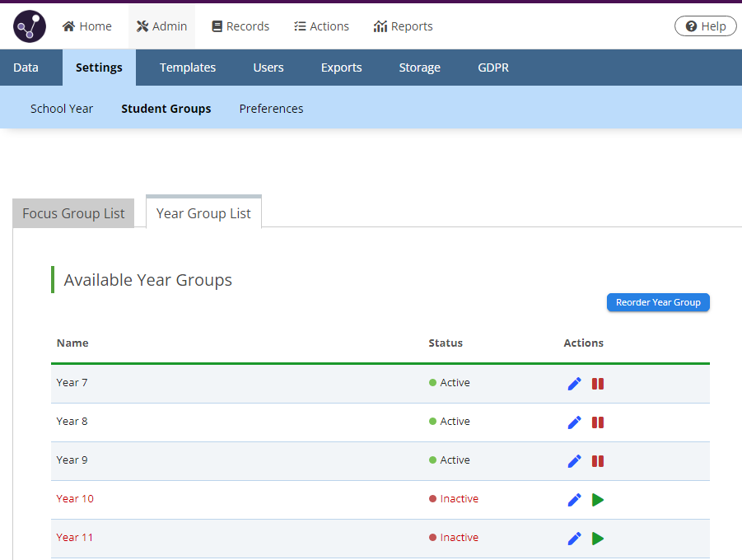Viewport: 742px width, 560px height.
Task: Navigate to the GDPR tab
Action: pyautogui.click(x=493, y=68)
